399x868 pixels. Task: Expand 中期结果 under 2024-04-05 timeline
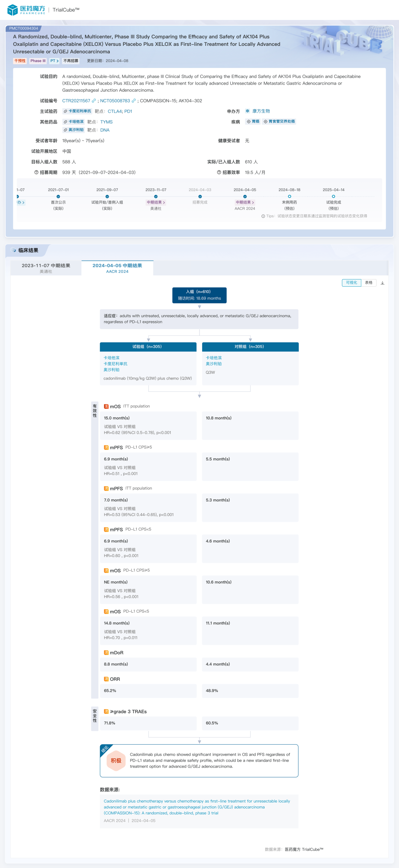pos(245,202)
